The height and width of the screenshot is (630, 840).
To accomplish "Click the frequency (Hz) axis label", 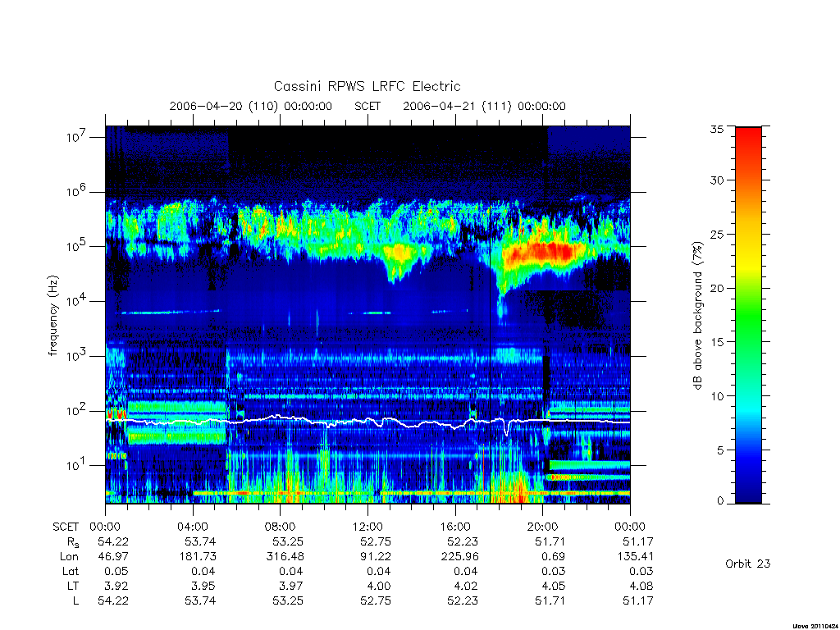I will point(52,316).
